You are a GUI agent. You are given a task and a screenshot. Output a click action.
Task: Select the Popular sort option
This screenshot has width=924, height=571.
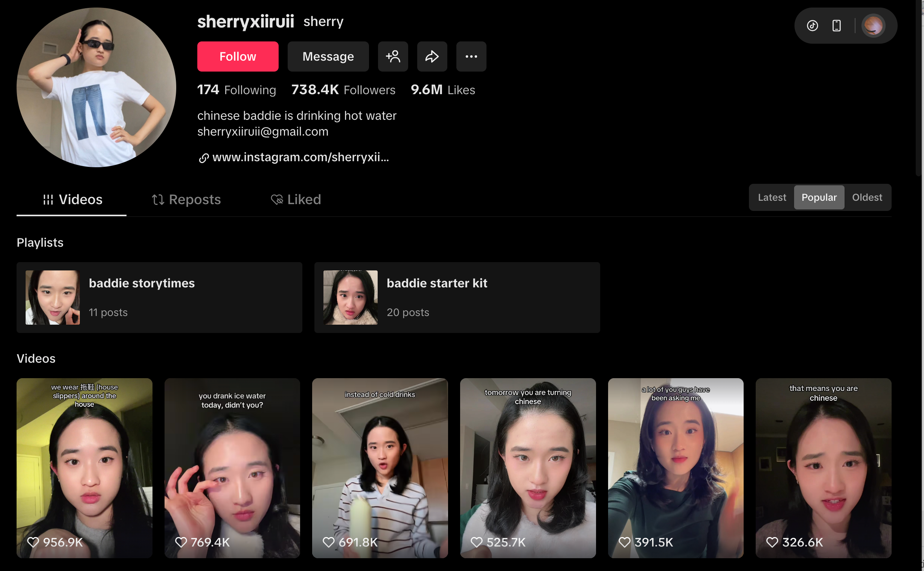pyautogui.click(x=819, y=197)
